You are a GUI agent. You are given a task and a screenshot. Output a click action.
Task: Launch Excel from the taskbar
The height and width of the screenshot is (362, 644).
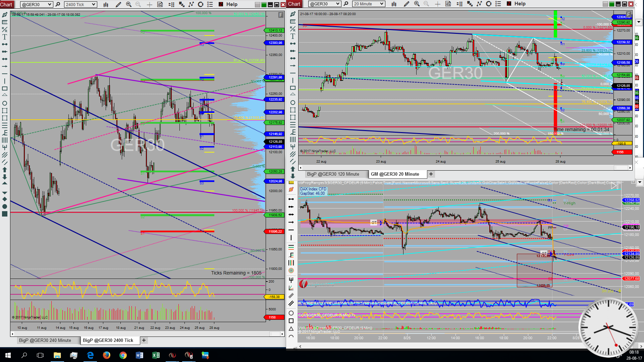pos(156,355)
